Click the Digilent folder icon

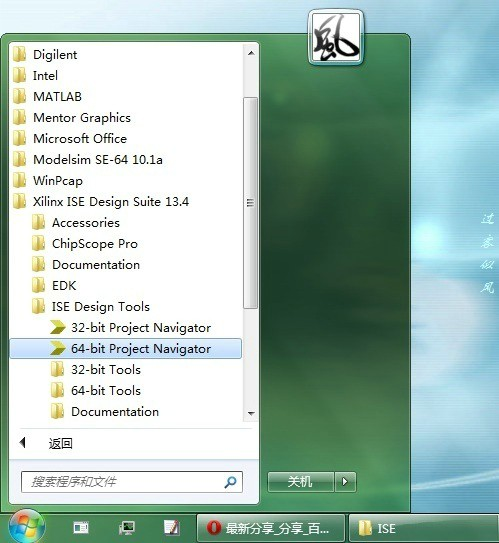[19, 54]
